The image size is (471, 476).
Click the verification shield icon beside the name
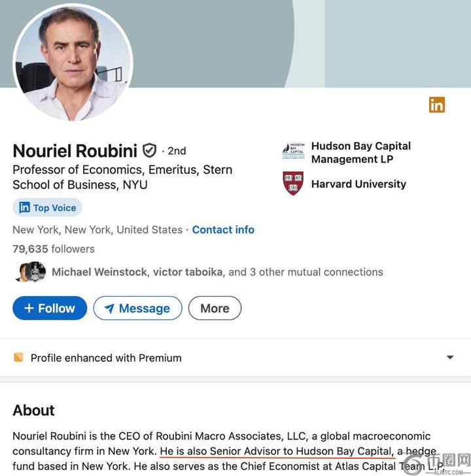tap(150, 151)
